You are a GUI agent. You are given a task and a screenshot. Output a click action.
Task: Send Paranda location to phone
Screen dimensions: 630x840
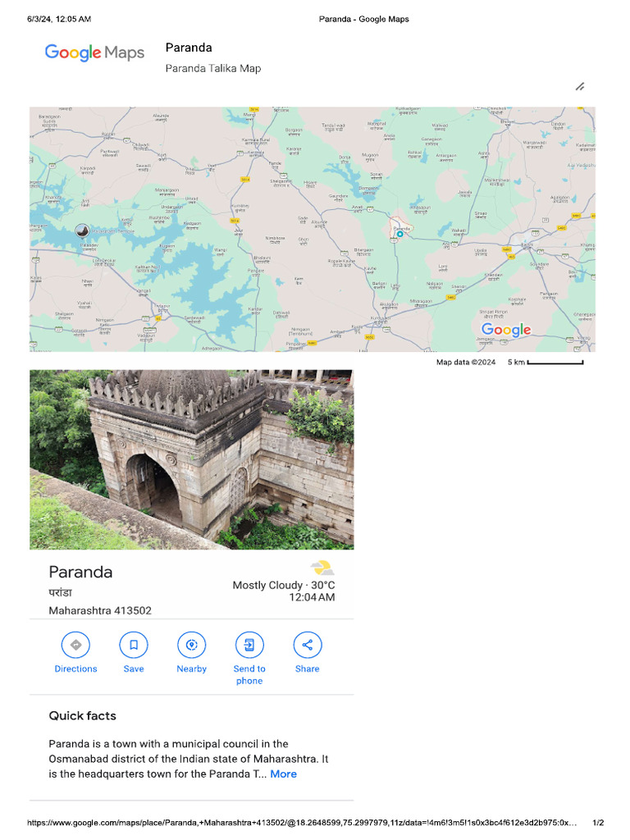pos(249,645)
